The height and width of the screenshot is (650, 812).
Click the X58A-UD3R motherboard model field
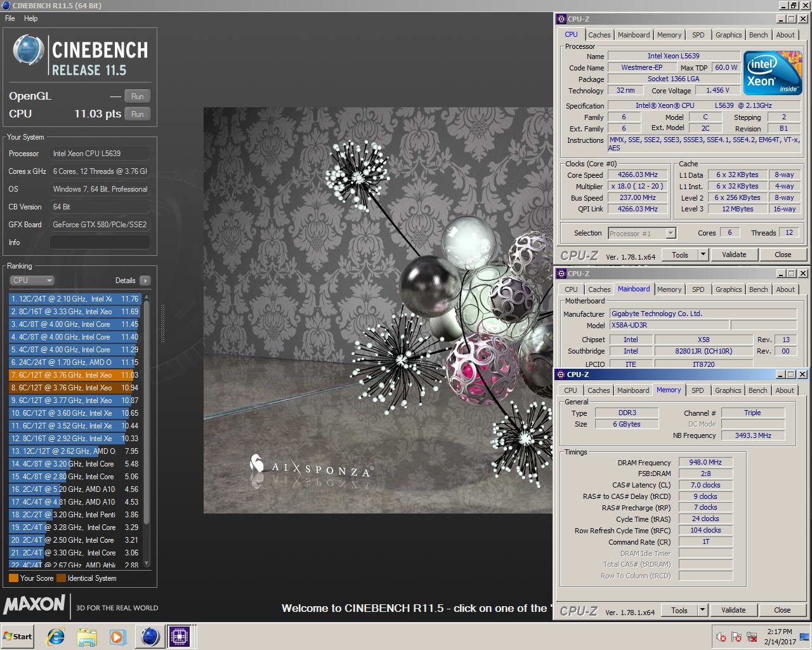668,325
